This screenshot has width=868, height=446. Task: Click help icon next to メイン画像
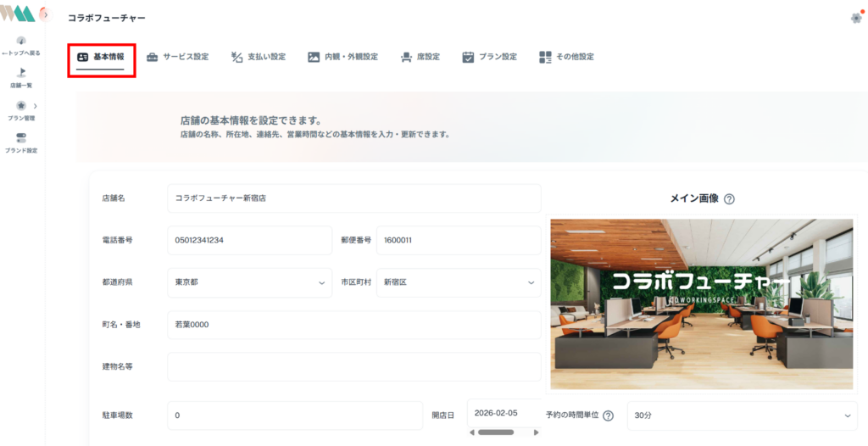(729, 199)
